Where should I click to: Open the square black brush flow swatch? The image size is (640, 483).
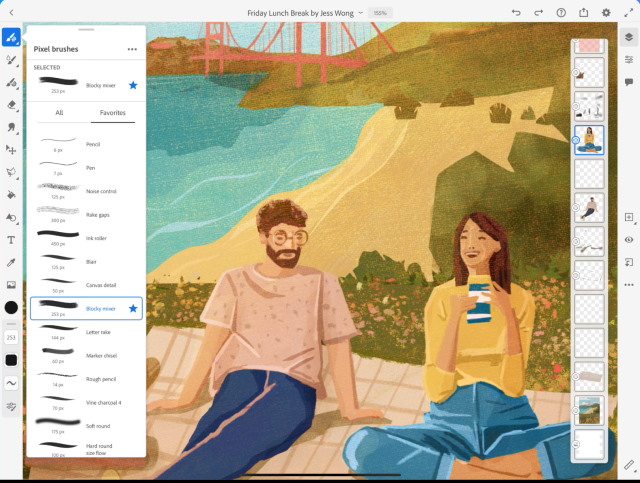11,360
